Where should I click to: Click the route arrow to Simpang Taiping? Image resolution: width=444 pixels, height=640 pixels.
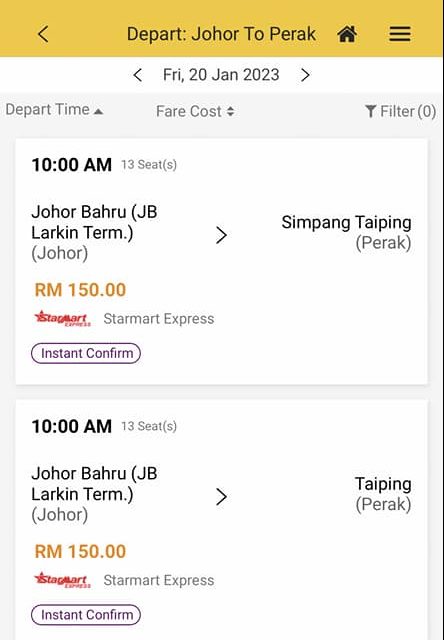221,235
